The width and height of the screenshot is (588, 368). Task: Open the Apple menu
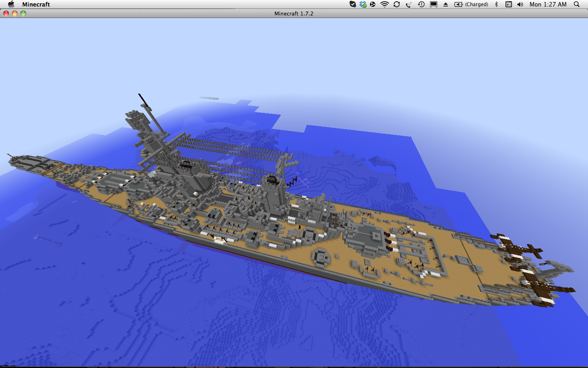11,4
